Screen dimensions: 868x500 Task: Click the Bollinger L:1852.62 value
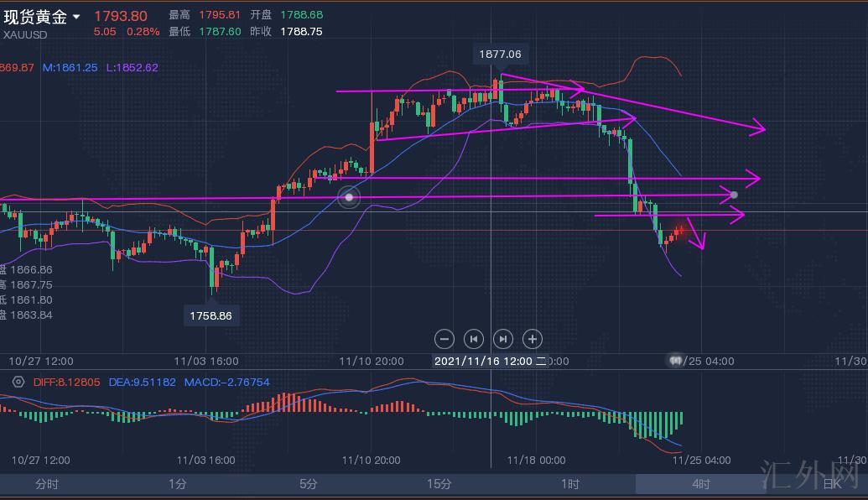click(x=133, y=68)
